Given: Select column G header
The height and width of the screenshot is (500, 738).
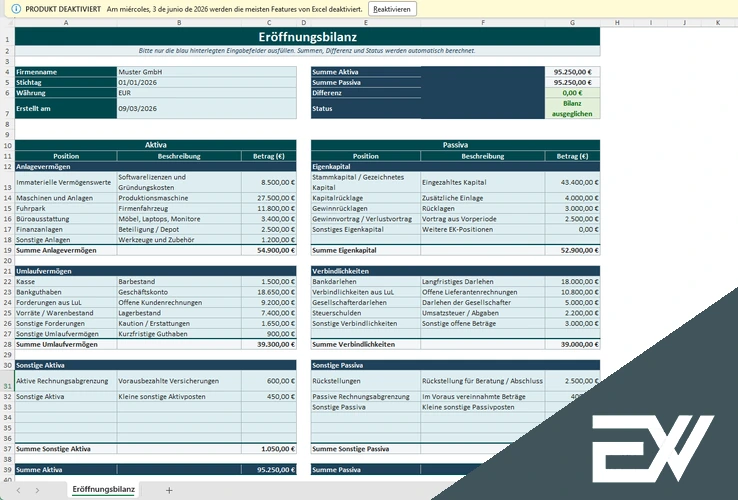Looking at the screenshot, I should 572,23.
